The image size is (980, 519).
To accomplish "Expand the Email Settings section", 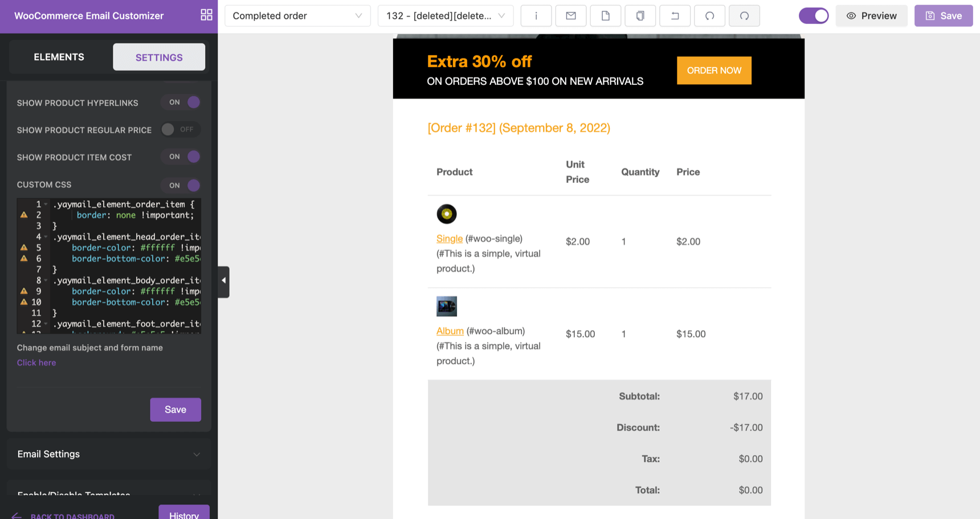I will [x=108, y=454].
